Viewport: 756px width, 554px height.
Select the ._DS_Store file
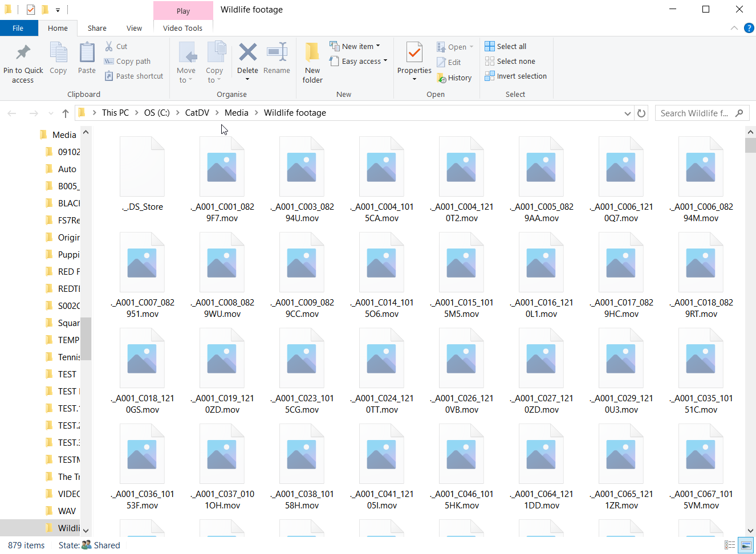[143, 174]
